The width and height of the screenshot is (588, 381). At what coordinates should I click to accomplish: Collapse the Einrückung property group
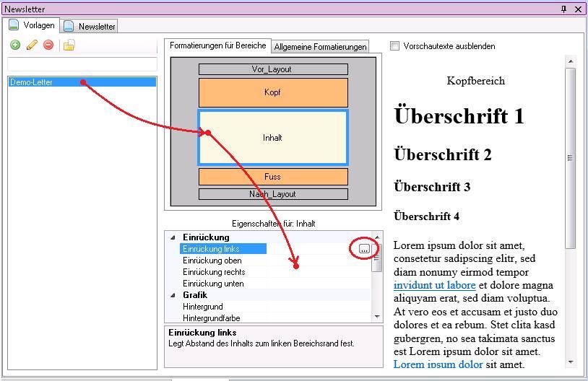[173, 237]
